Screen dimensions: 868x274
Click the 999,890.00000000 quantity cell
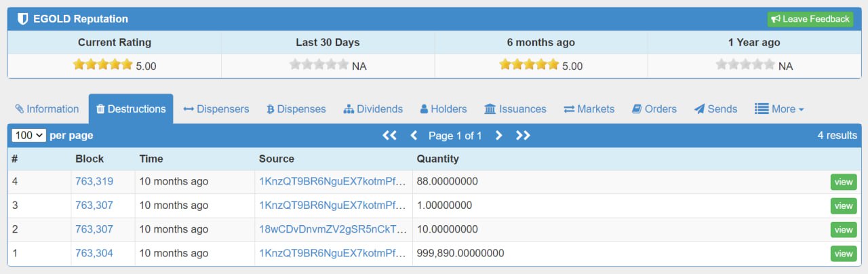click(460, 253)
